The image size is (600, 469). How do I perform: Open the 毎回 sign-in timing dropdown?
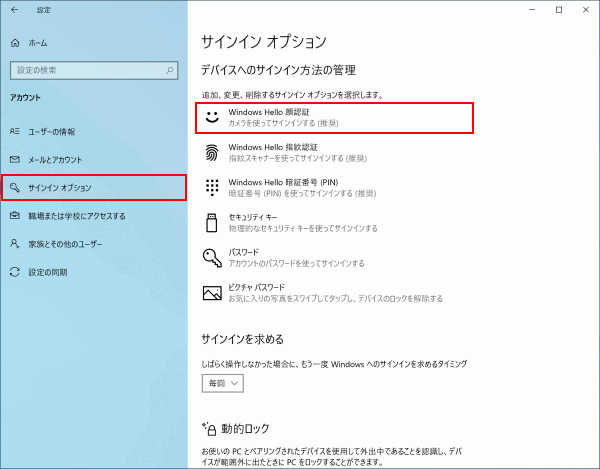(x=223, y=383)
